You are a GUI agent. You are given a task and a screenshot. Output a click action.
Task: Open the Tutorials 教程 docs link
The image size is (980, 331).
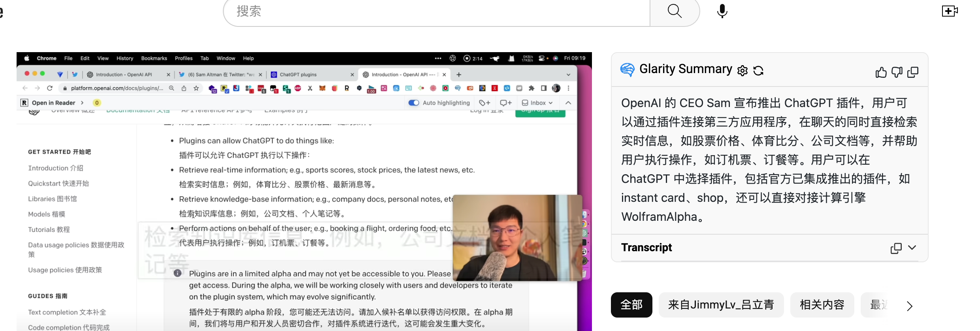[x=49, y=229]
